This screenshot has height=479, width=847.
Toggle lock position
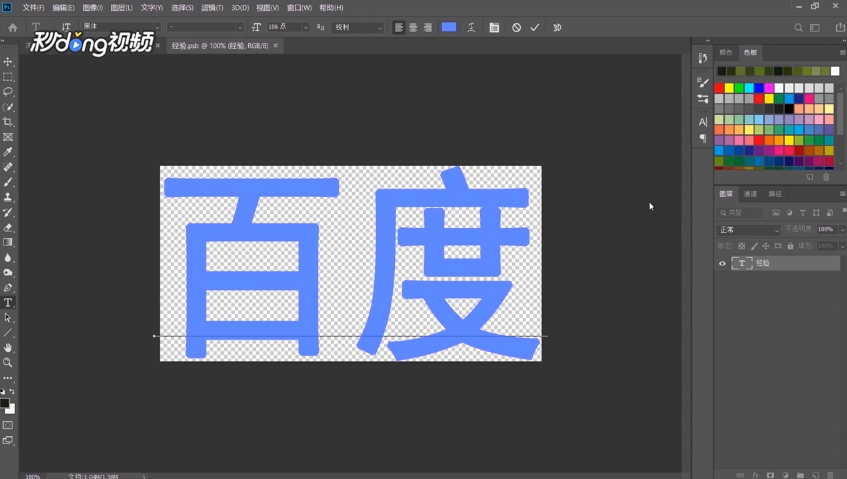(765, 246)
